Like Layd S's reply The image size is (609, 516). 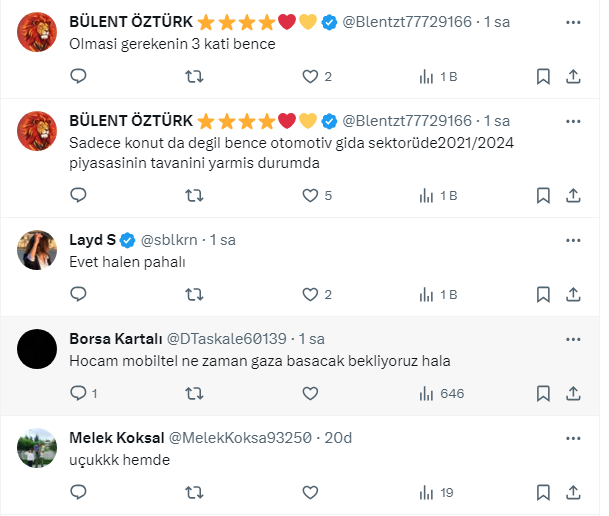coord(310,294)
